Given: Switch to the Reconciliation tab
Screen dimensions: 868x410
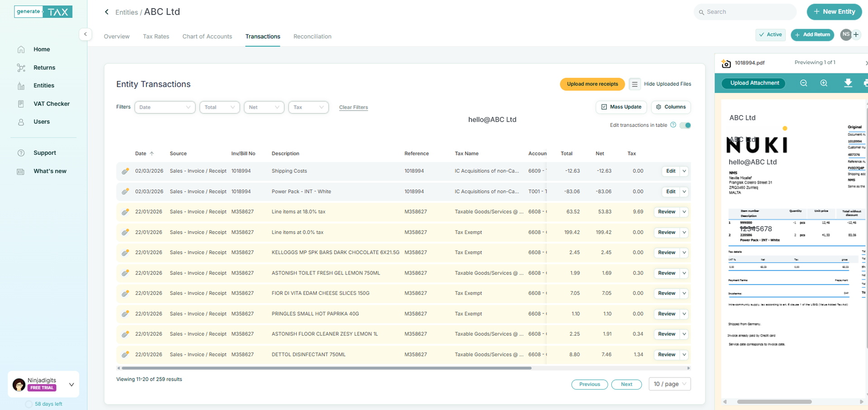Looking at the screenshot, I should (x=312, y=37).
